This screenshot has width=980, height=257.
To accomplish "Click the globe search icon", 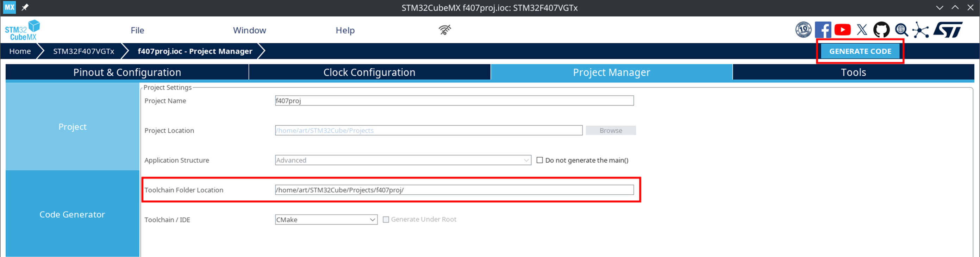I will [x=901, y=30].
